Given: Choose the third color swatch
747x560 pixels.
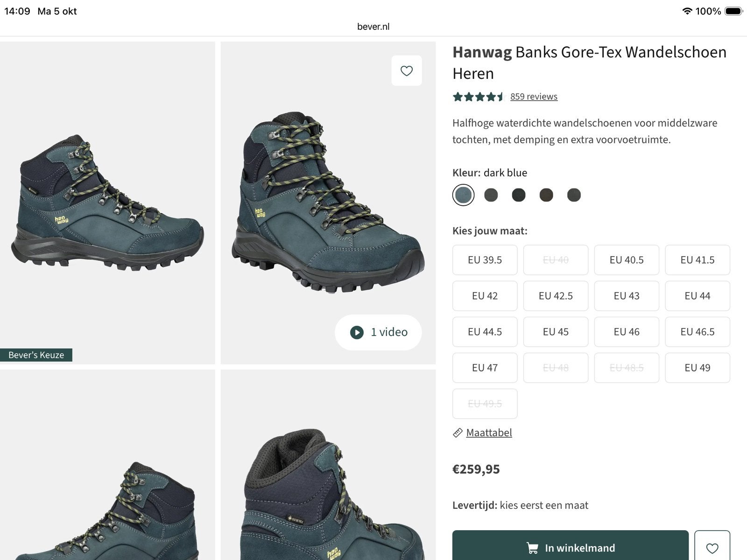Looking at the screenshot, I should [x=518, y=195].
